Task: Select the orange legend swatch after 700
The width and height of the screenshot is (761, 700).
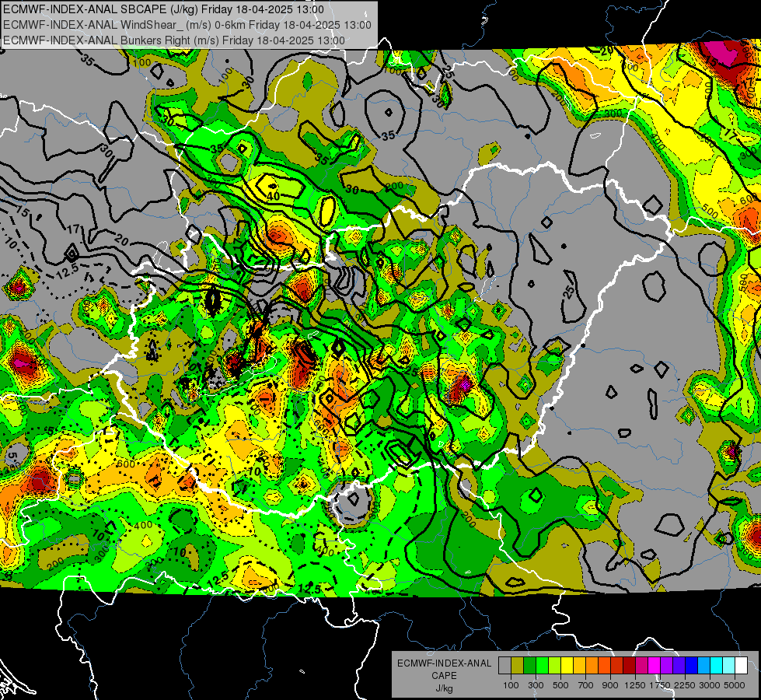Action: (592, 666)
